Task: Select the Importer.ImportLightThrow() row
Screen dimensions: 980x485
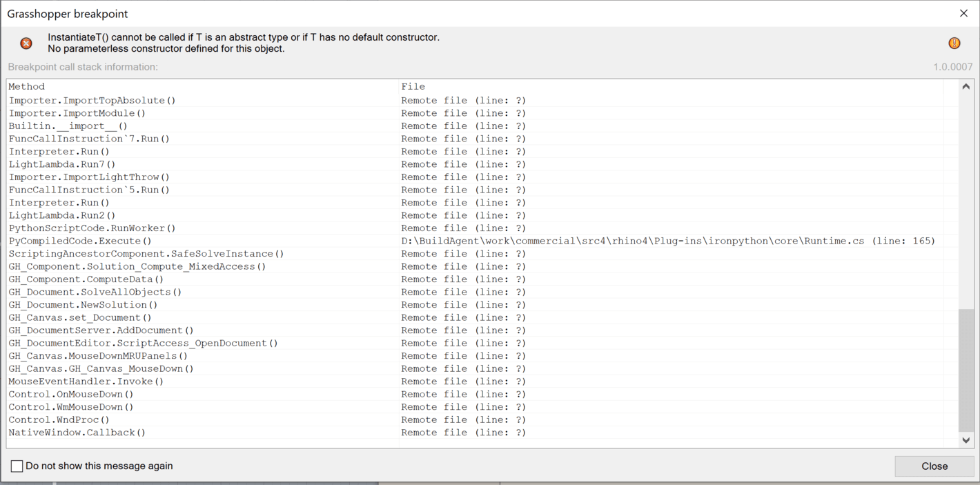Action: (475, 177)
